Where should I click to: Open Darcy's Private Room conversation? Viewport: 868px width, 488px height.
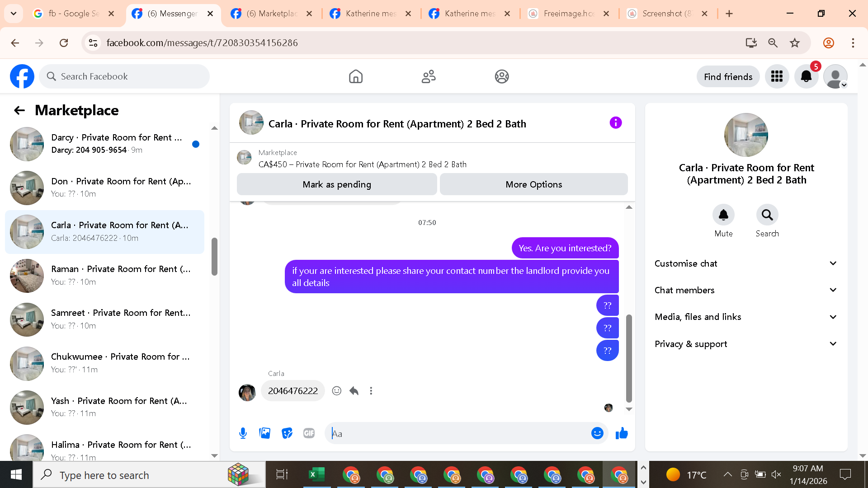click(x=105, y=144)
